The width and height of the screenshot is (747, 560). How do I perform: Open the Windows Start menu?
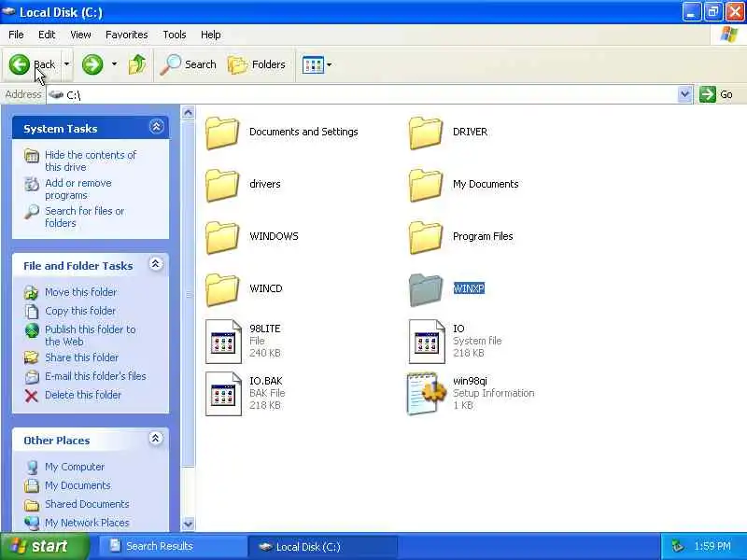45,546
